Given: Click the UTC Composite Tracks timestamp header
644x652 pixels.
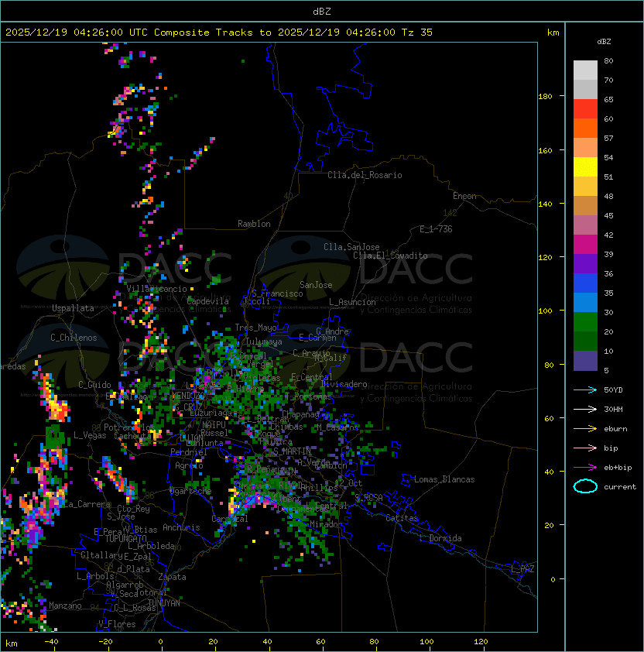Looking at the screenshot, I should [219, 33].
